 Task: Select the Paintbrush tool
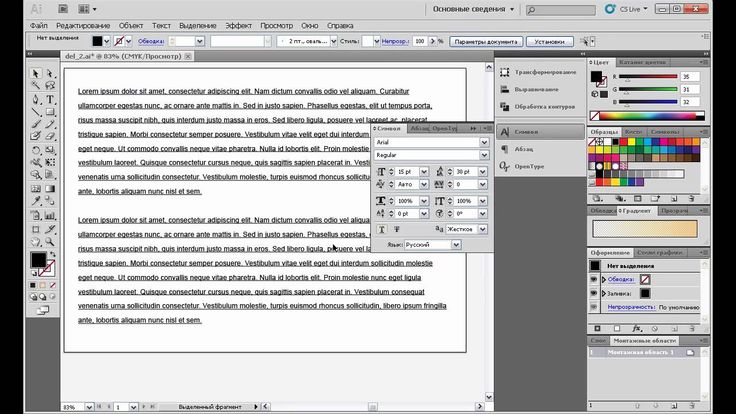point(36,124)
